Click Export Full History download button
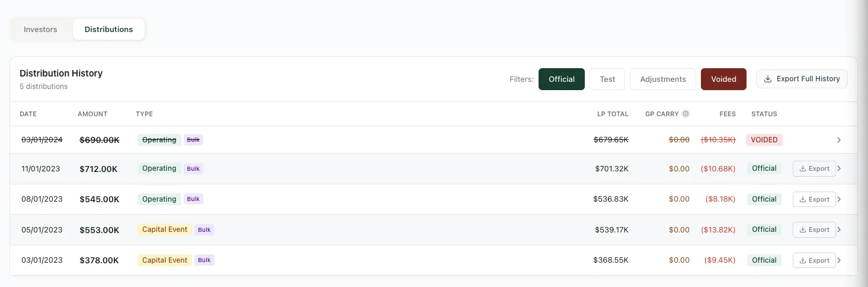868x287 pixels. pos(802,79)
